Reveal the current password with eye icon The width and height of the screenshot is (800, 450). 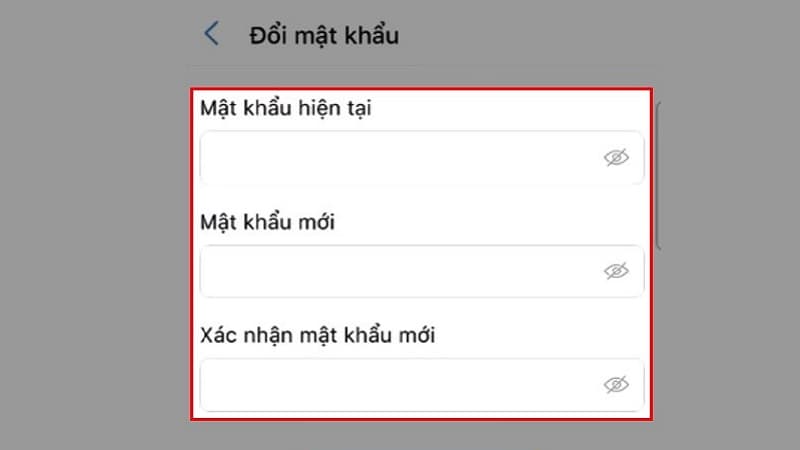pyautogui.click(x=616, y=158)
